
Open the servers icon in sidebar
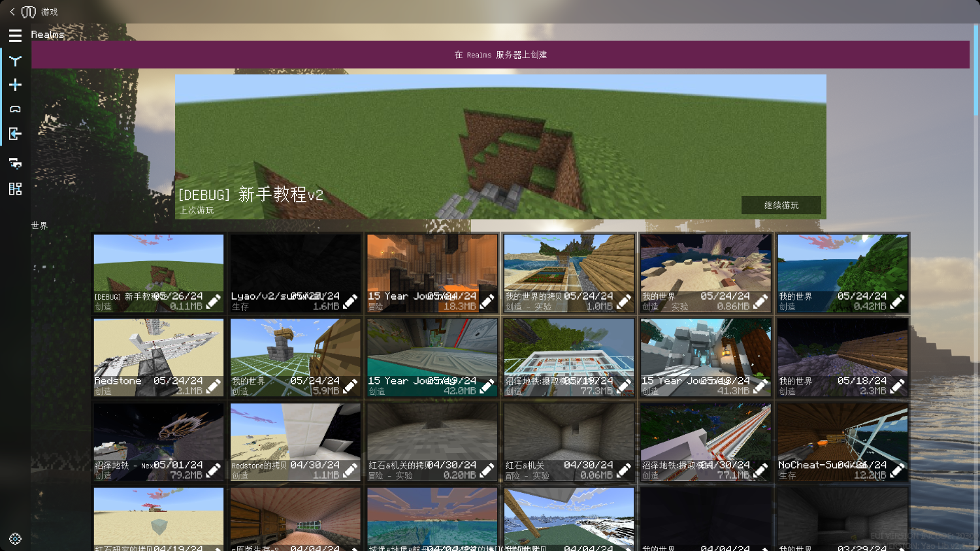click(x=15, y=163)
